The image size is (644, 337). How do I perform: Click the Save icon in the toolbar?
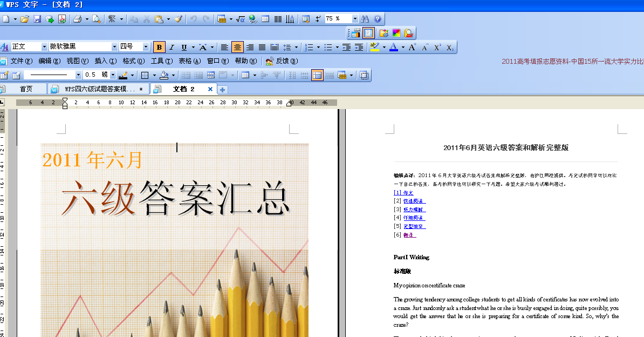pos(37,19)
